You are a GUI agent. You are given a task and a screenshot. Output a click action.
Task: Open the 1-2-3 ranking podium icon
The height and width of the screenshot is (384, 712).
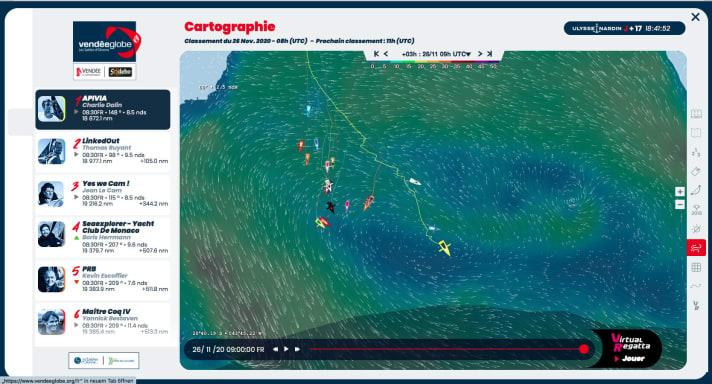696,153
